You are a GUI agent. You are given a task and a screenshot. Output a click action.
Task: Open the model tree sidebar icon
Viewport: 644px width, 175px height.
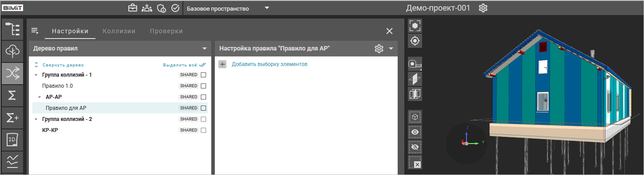pos(12,30)
